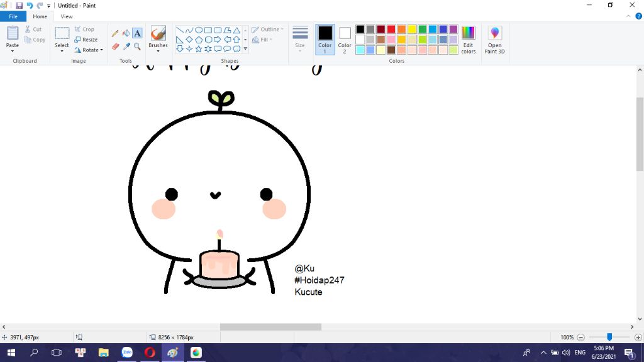Viewport: 644px width, 362px height.
Task: Select the Text tool
Action: point(137,33)
